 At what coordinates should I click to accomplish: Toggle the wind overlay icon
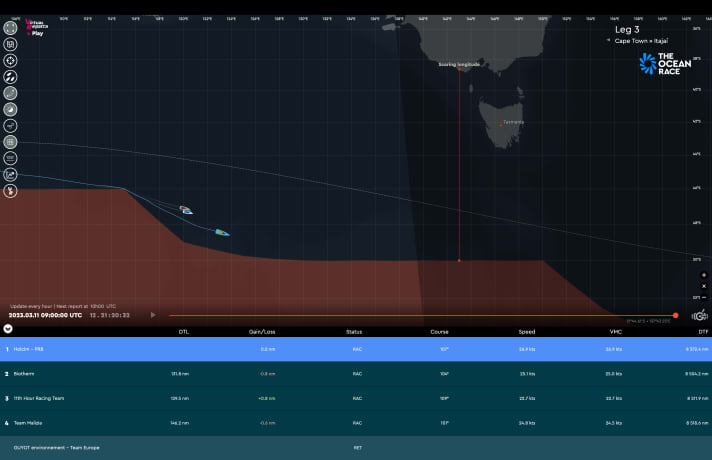[x=10, y=126]
